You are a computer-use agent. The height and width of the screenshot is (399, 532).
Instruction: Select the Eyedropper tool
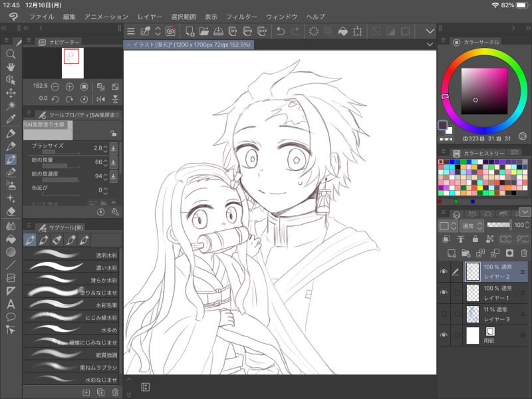11,119
